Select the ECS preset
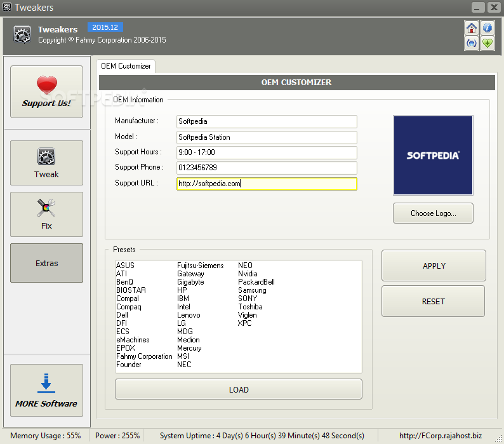The width and height of the screenshot is (504, 444). [x=123, y=332]
